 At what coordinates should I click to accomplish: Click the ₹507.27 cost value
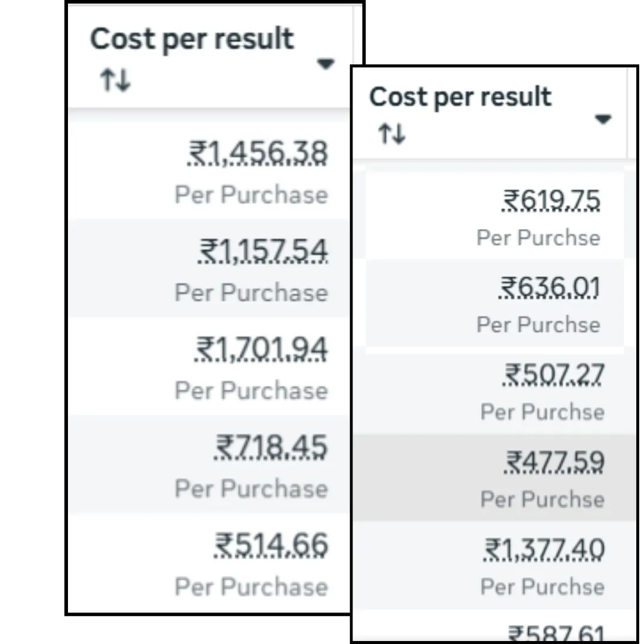point(554,375)
